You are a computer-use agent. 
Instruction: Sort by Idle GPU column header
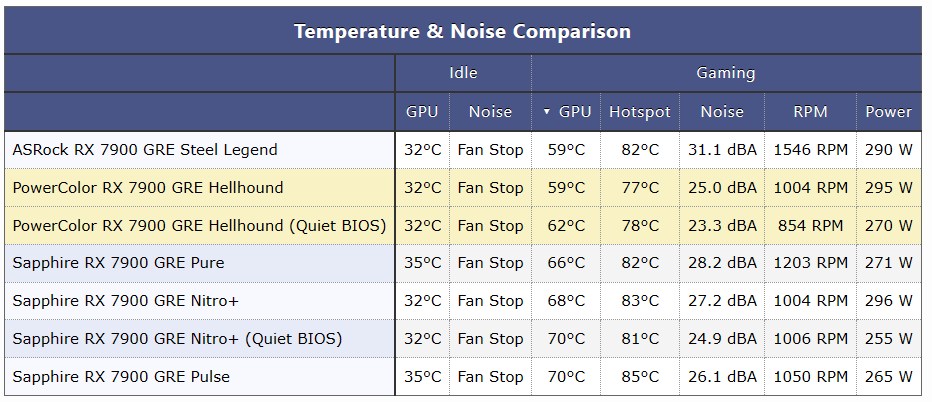point(422,112)
